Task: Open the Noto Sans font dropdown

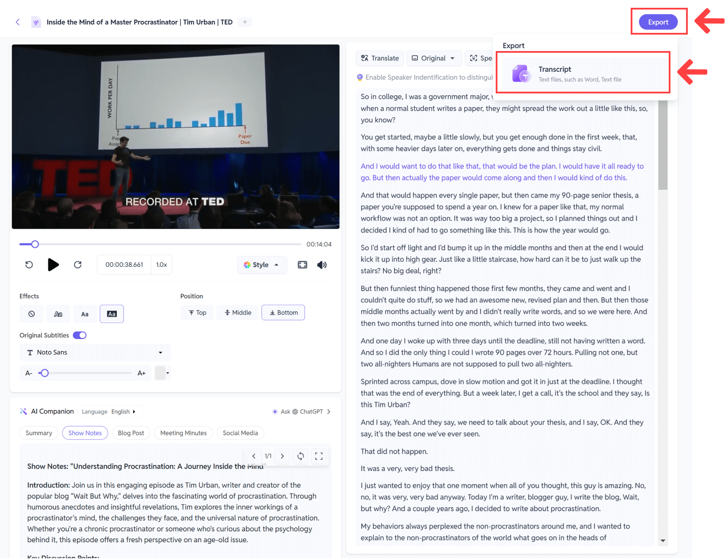Action: coord(95,352)
